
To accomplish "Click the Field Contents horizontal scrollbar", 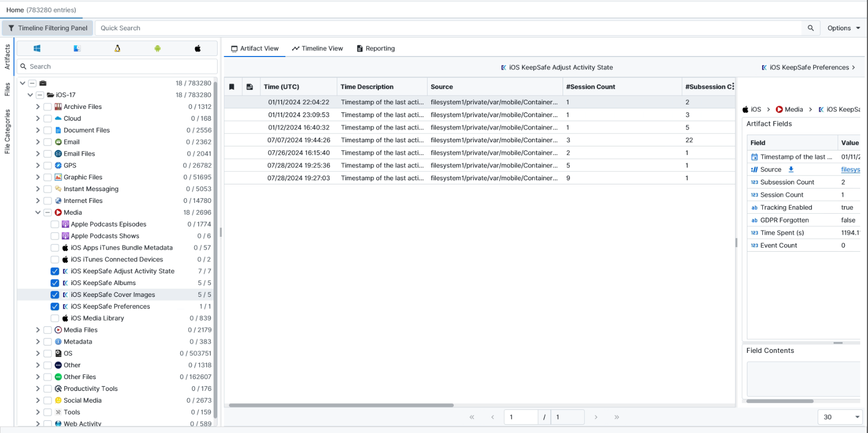I will coord(780,401).
